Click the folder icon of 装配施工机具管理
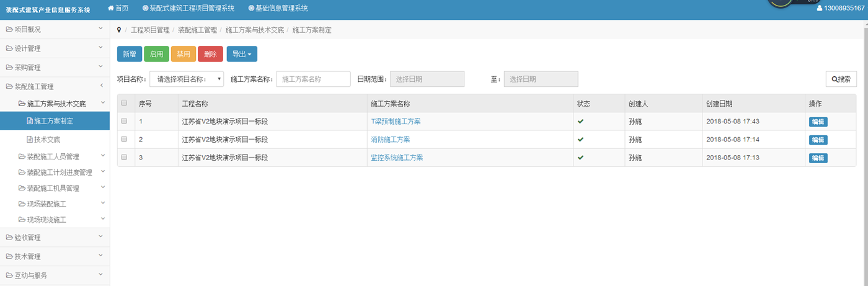 (x=22, y=188)
